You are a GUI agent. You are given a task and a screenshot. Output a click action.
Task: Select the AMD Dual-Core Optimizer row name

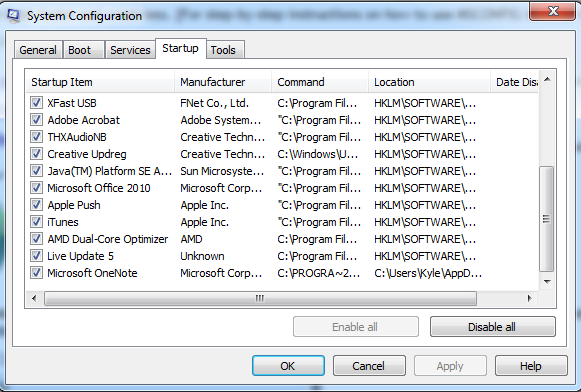click(108, 239)
